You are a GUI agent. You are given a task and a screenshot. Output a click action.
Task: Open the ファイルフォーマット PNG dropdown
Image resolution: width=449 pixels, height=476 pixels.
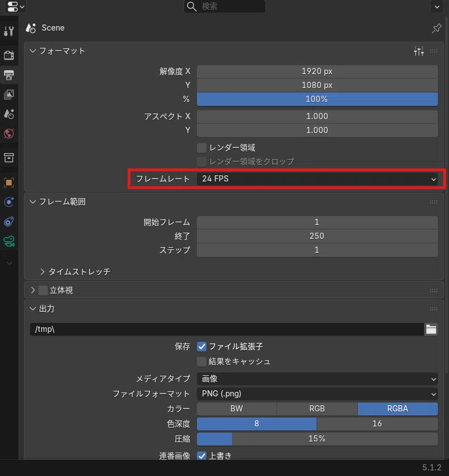(317, 394)
